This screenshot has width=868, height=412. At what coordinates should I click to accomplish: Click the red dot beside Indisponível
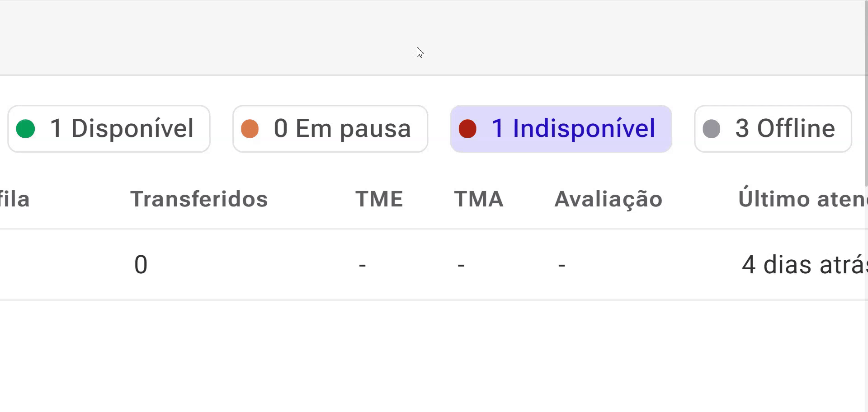coord(467,129)
